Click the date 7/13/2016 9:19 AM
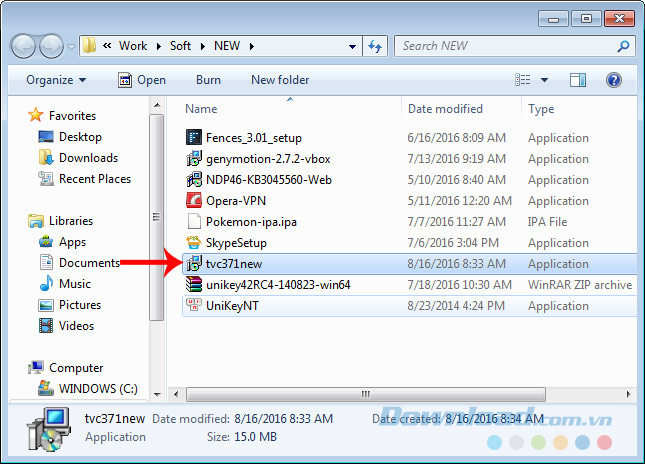645x464 pixels. [457, 158]
